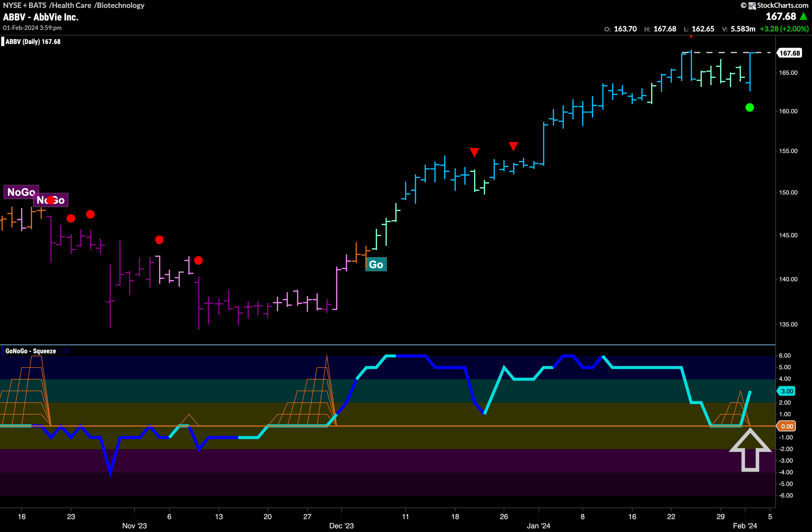Viewport: 812px width, 532px height.
Task: Click the volume value 5.583m
Action: tap(743, 29)
